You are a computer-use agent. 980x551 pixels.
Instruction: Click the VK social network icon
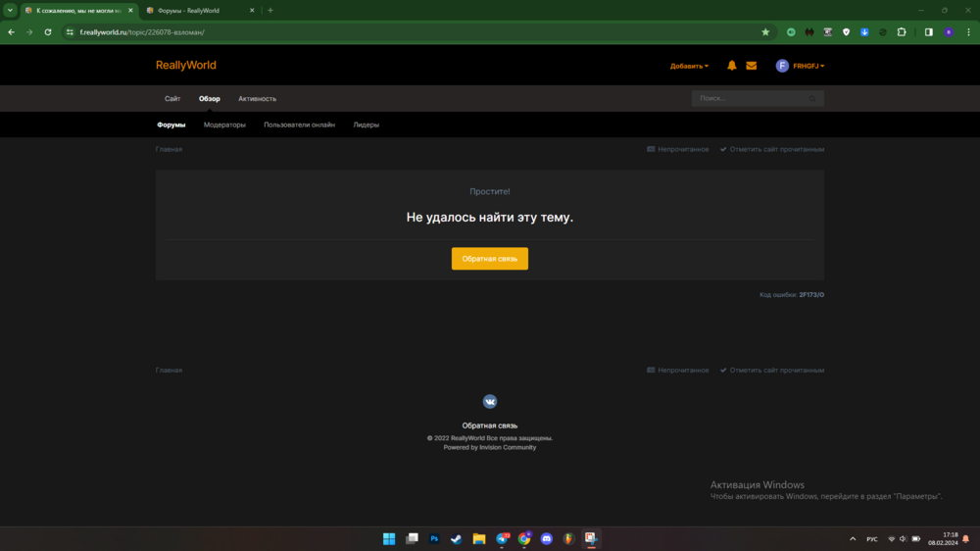(x=489, y=402)
